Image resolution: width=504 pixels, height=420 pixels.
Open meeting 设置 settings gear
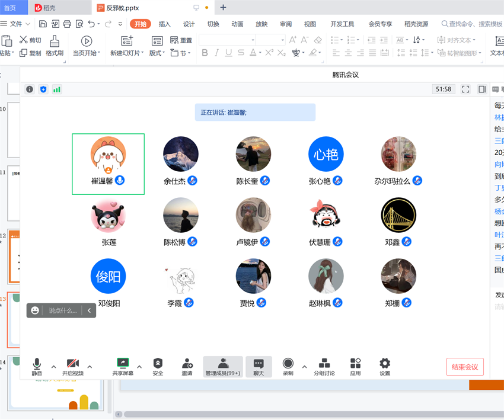(x=385, y=367)
